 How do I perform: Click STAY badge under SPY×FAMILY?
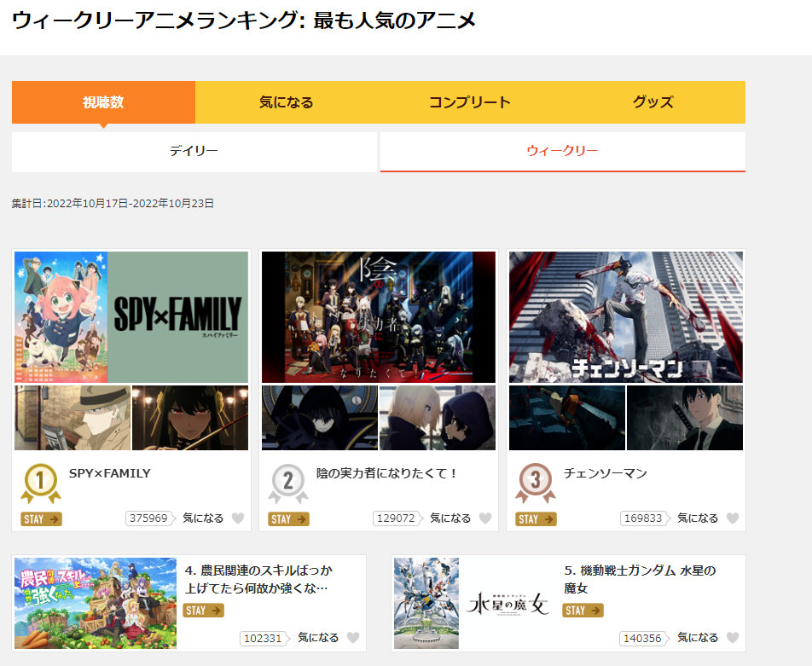click(42, 519)
